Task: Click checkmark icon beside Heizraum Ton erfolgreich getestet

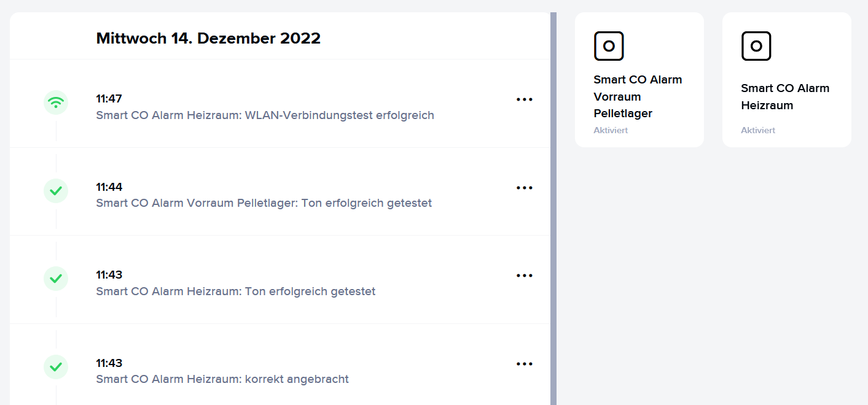Action: pyautogui.click(x=56, y=279)
